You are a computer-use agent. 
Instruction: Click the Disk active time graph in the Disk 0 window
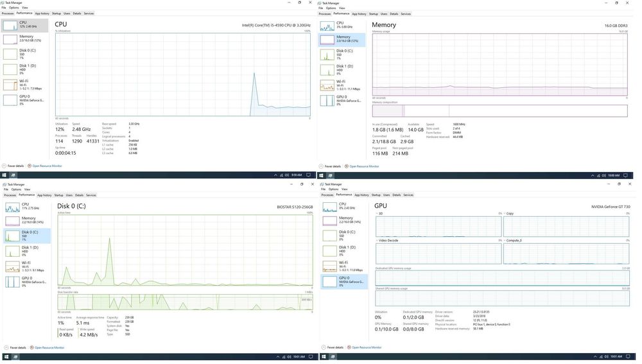click(185, 250)
